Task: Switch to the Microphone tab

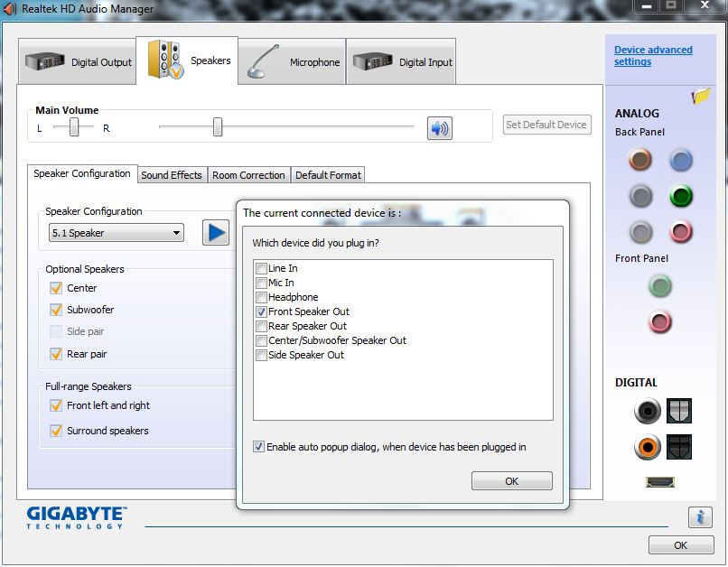Action: (292, 61)
